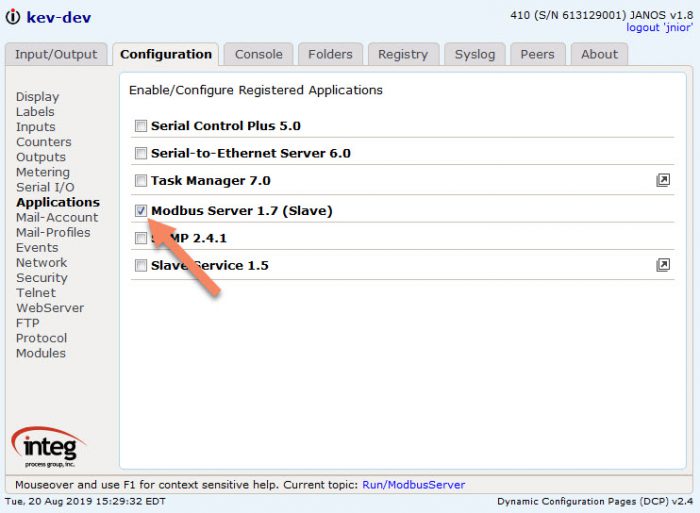
Task: Enable Task Manager 7.0 checkbox
Action: click(x=141, y=180)
